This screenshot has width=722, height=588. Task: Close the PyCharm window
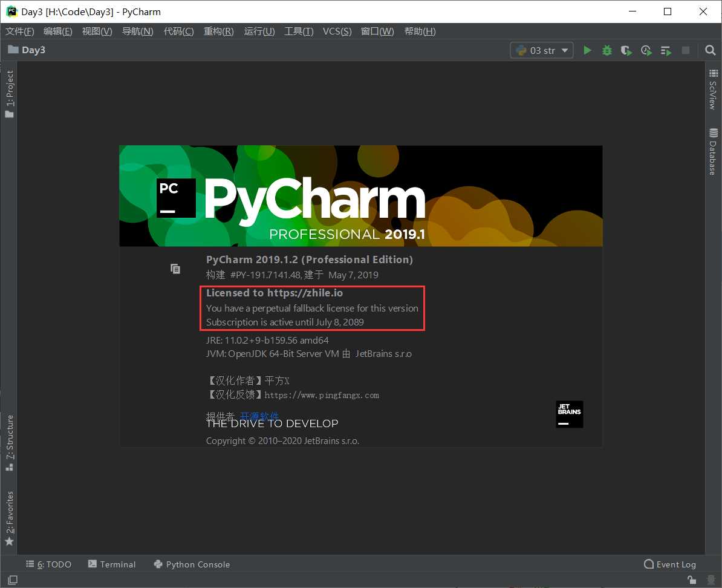coord(703,11)
